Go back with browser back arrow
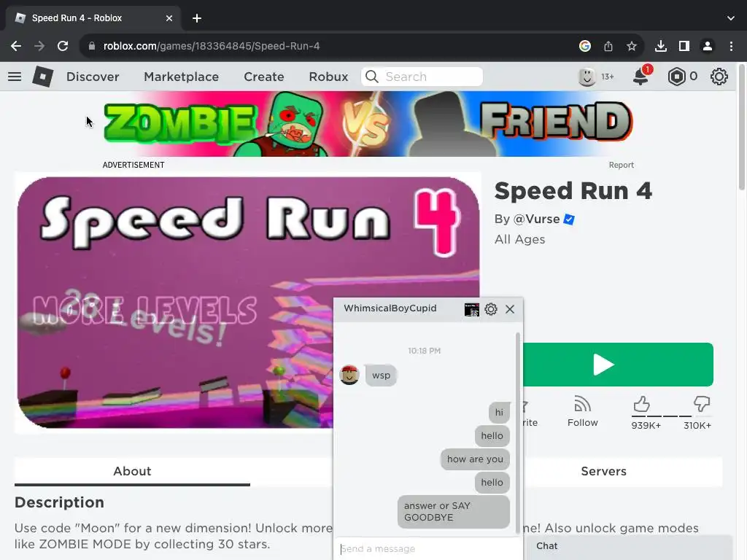This screenshot has width=747, height=560. pyautogui.click(x=16, y=46)
